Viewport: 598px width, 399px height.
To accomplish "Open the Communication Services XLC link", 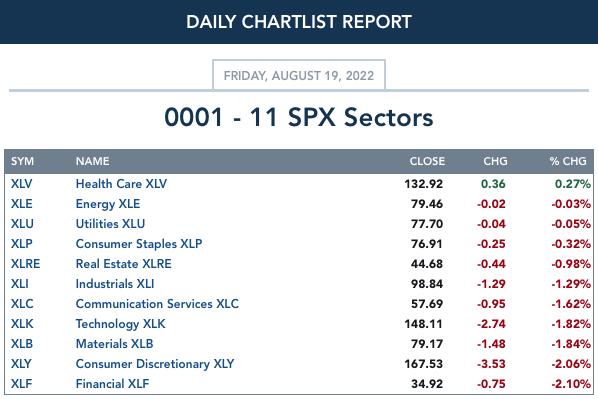I will click(x=157, y=304).
